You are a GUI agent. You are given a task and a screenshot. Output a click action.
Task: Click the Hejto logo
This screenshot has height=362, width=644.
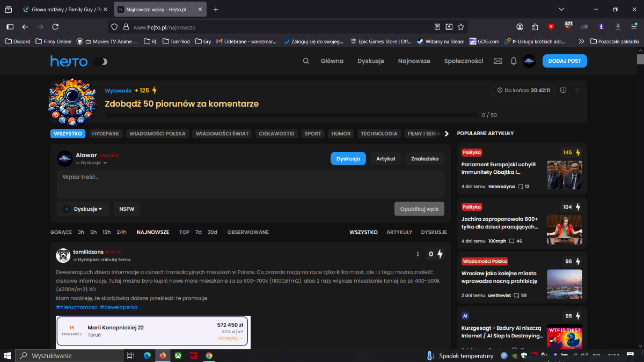coord(69,62)
